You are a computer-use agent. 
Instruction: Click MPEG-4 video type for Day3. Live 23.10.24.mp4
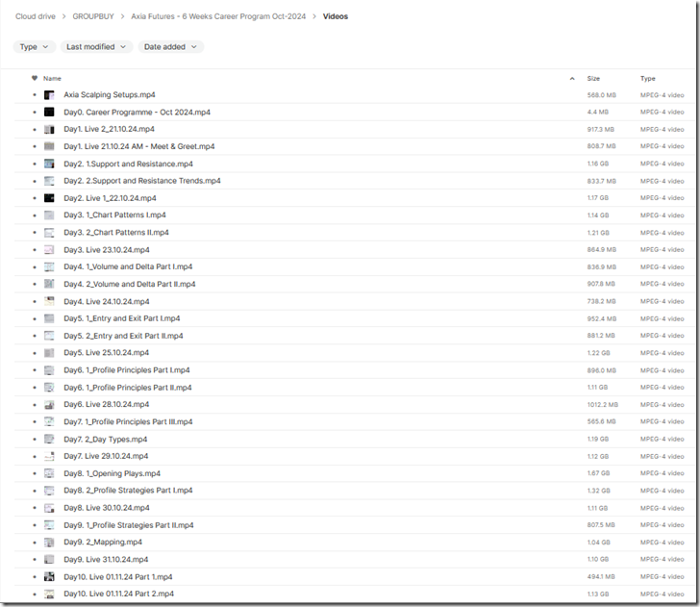pos(662,250)
